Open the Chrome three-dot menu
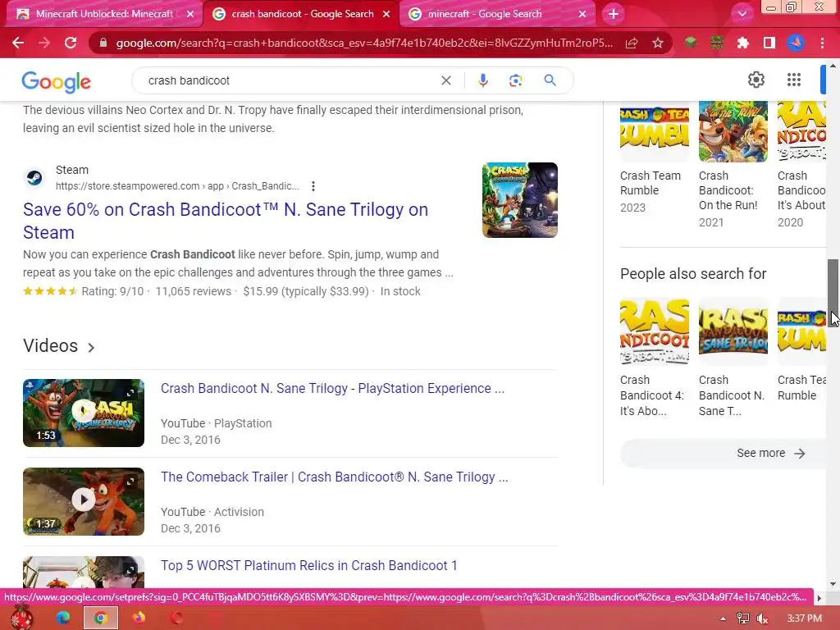 pos(822,43)
